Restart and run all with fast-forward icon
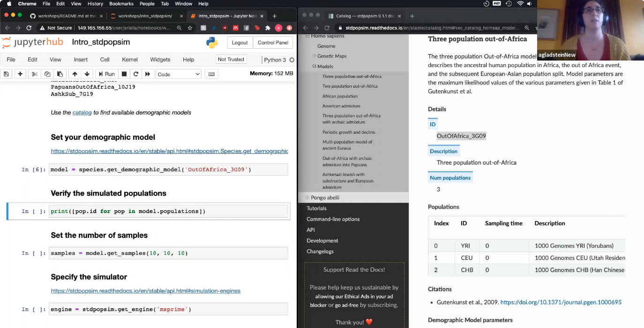644x328 pixels. click(x=148, y=74)
